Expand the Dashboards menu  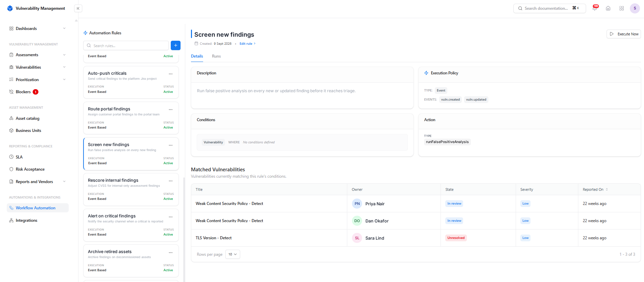[x=37, y=29]
